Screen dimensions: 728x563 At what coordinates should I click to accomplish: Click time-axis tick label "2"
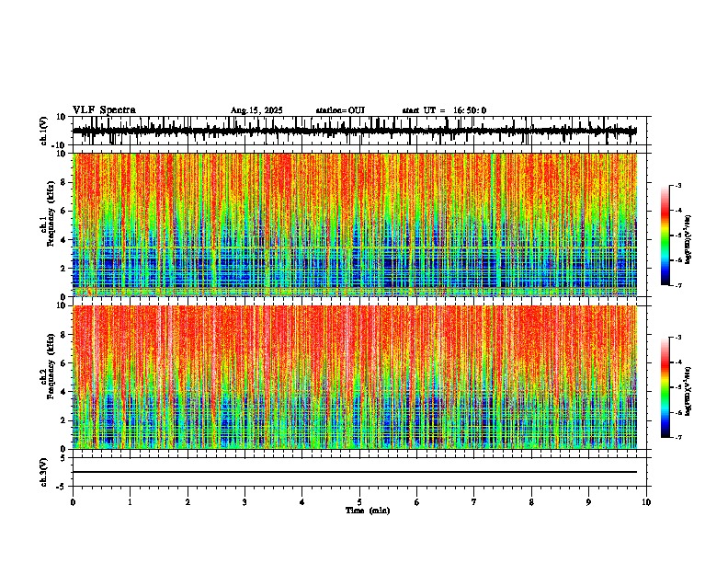(188, 502)
